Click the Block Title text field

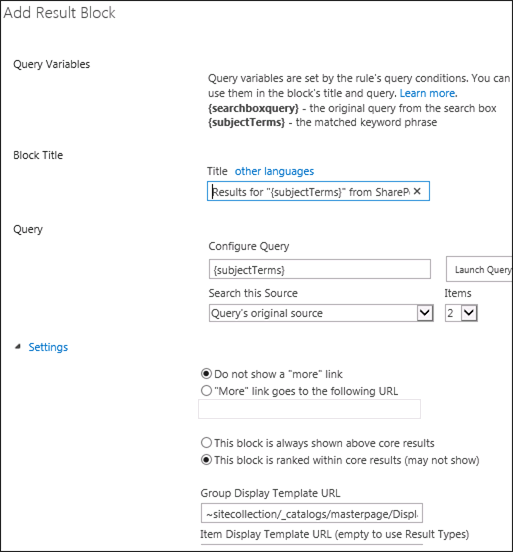318,191
